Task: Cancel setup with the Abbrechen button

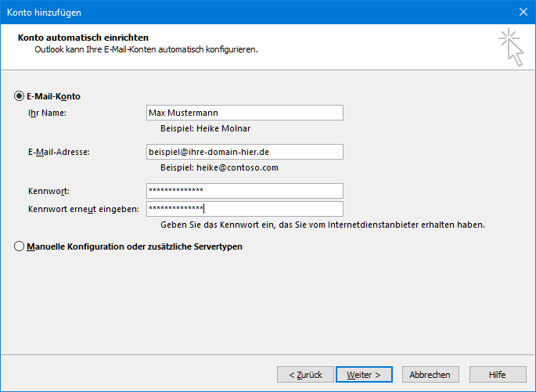Action: tap(430, 375)
